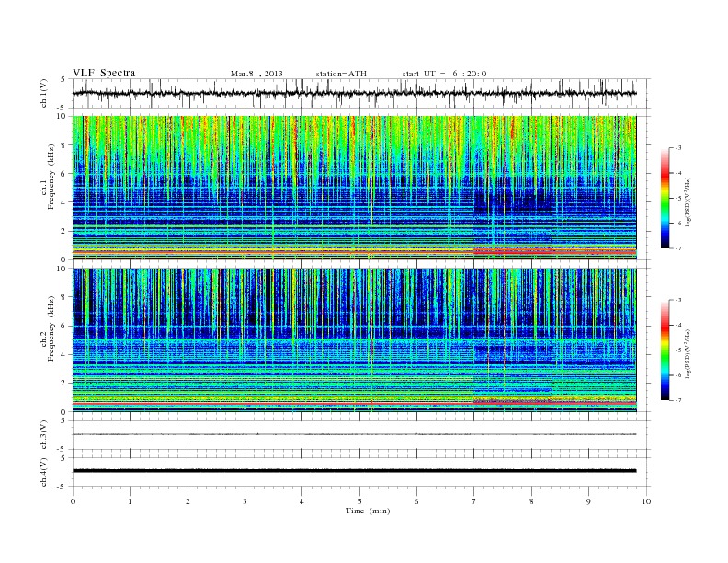Click ch.2 frequency axis '2' tick label

pyautogui.click(x=64, y=384)
